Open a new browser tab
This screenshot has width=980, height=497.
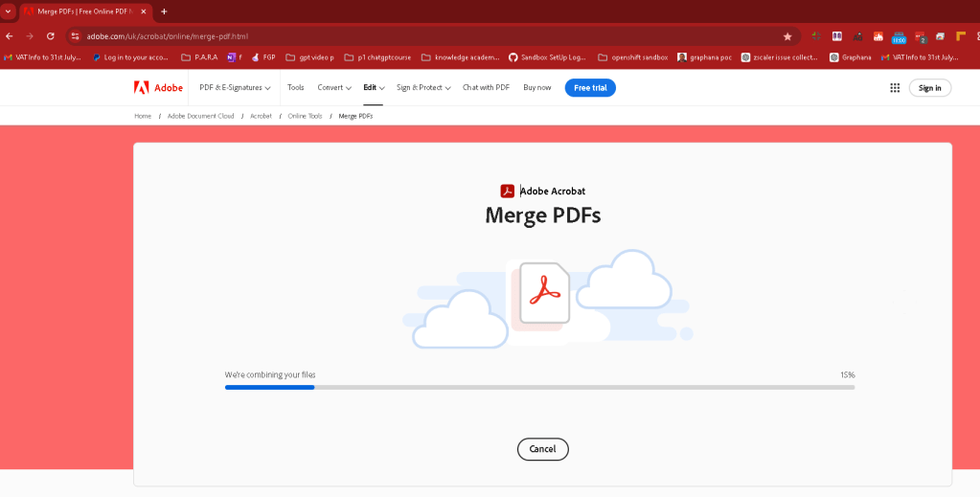click(164, 11)
